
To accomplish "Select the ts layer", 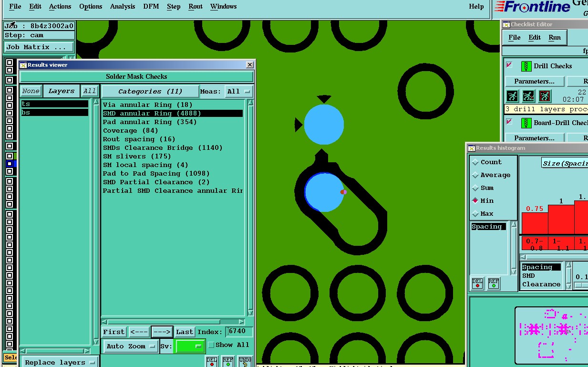I will pyautogui.click(x=55, y=104).
